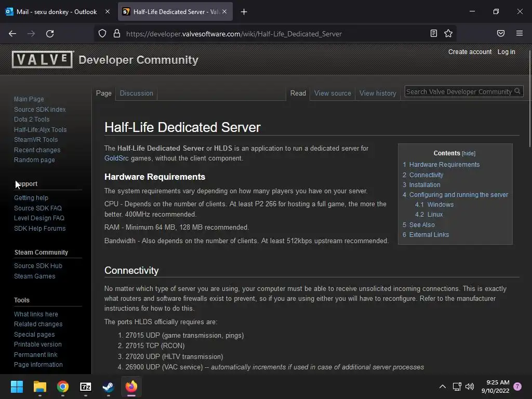
Task: Open Getting help link
Action: coord(31,197)
